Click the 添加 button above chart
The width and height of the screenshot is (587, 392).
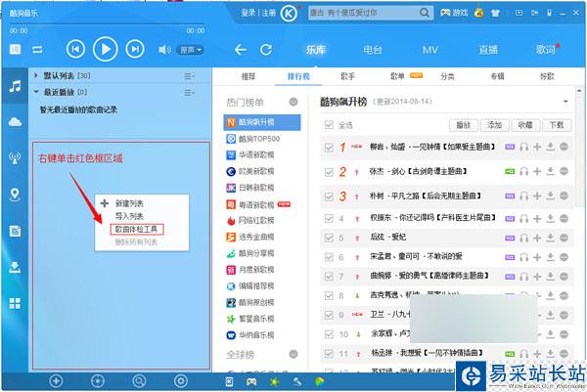(494, 125)
